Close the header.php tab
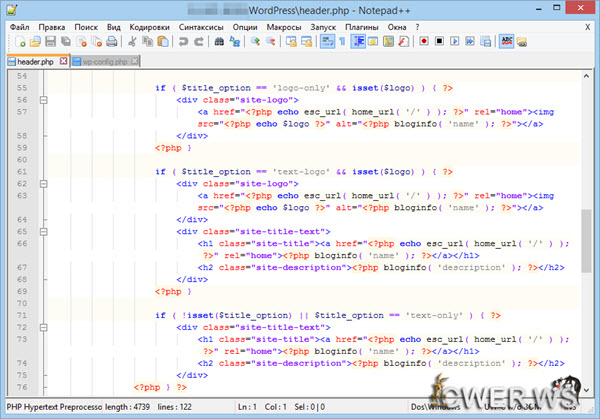The image size is (600, 419). point(64,62)
